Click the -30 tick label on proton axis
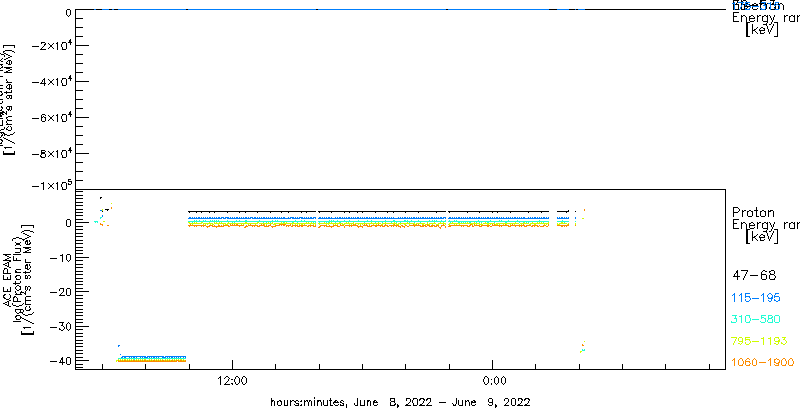Viewport: 800px width, 410px height. point(60,326)
